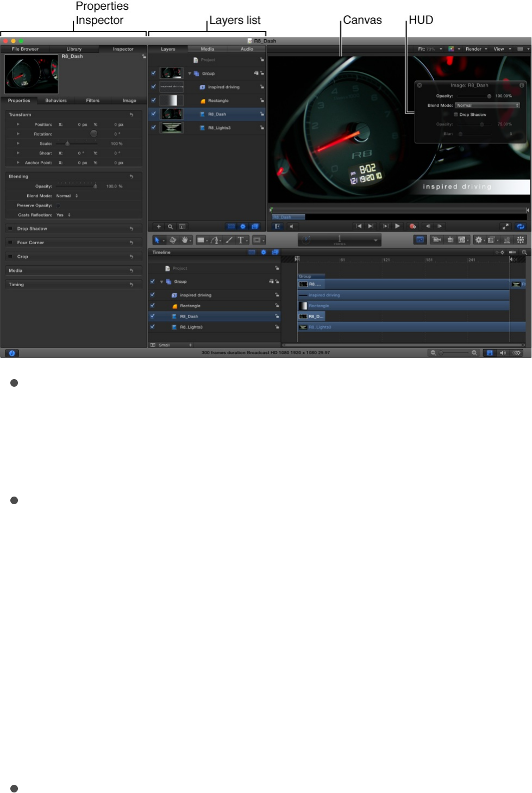Uncheck Group visibility in Layers list
The height and width of the screenshot is (793, 532).
coord(153,73)
